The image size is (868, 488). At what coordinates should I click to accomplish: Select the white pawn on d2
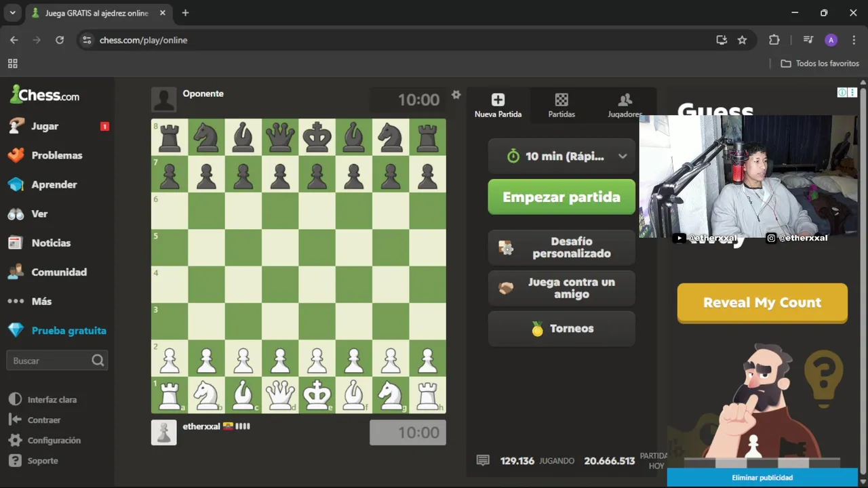[280, 359]
